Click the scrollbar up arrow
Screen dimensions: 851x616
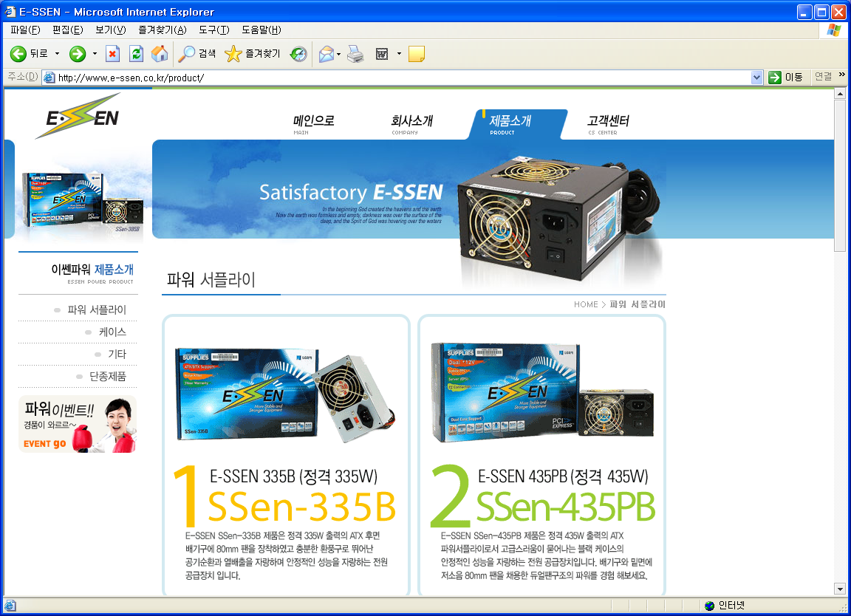(x=840, y=94)
